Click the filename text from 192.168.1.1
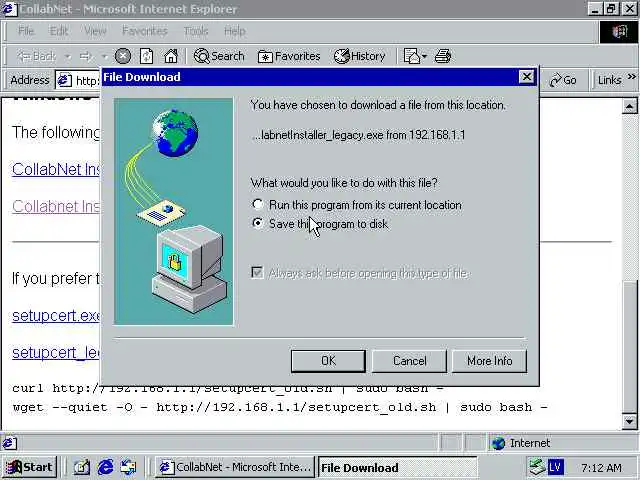 pos(359,135)
